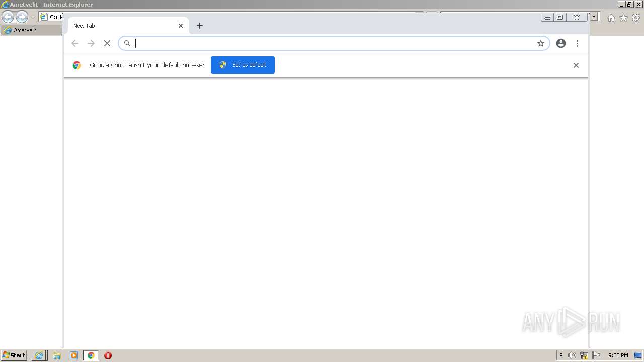Open Internet Explorer's tools gear
Screen dimensions: 644x362
[636, 18]
